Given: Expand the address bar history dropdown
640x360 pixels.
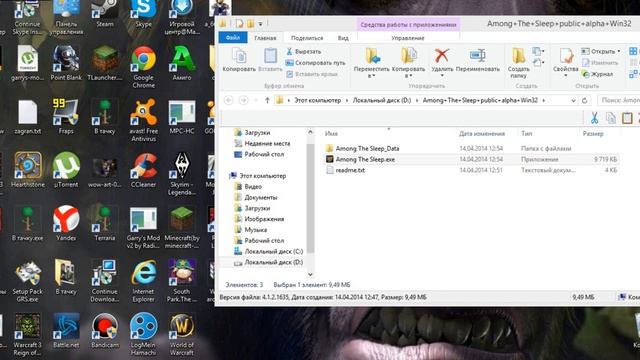Looking at the screenshot, I should pyautogui.click(x=573, y=100).
